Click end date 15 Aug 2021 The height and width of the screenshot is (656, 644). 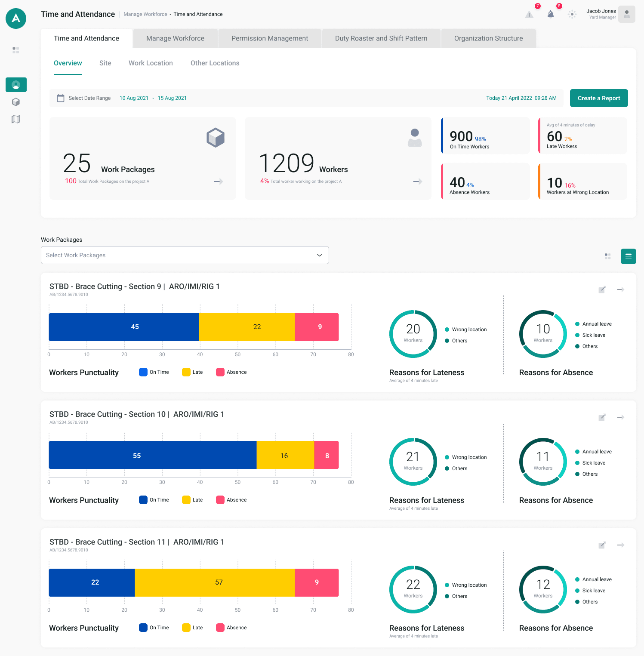click(x=172, y=98)
